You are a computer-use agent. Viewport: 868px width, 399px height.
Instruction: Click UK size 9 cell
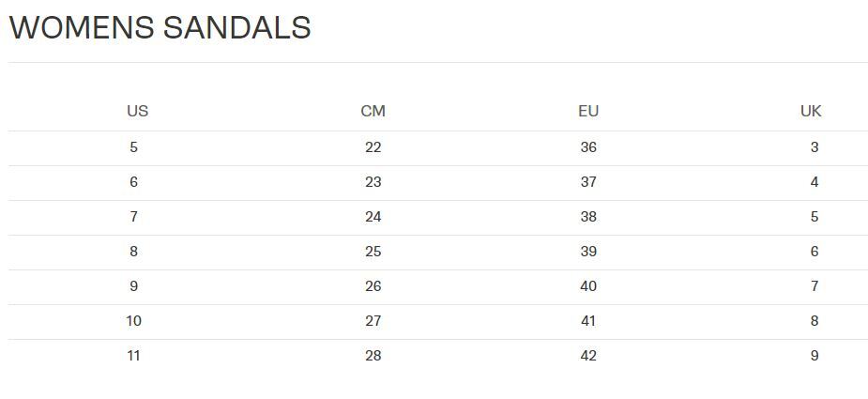point(815,356)
